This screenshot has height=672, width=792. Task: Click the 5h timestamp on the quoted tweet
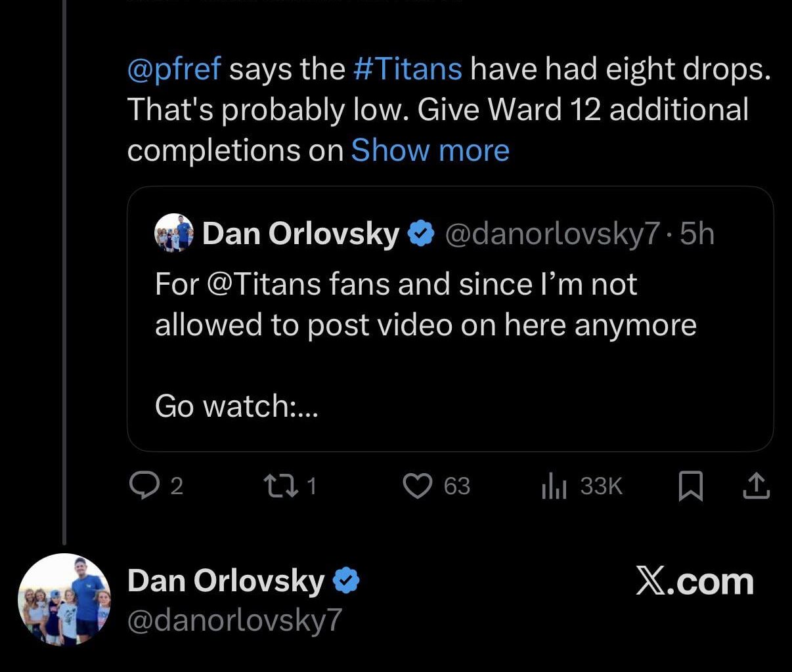coord(697,234)
